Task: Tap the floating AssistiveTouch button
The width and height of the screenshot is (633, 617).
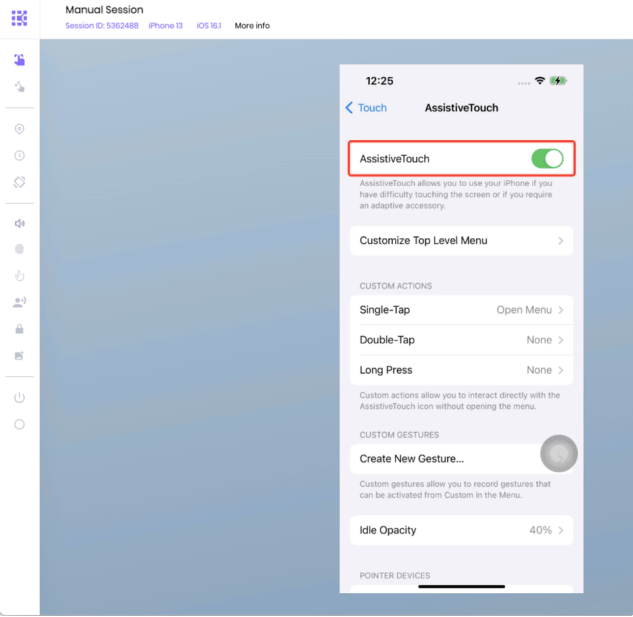Action: point(559,454)
